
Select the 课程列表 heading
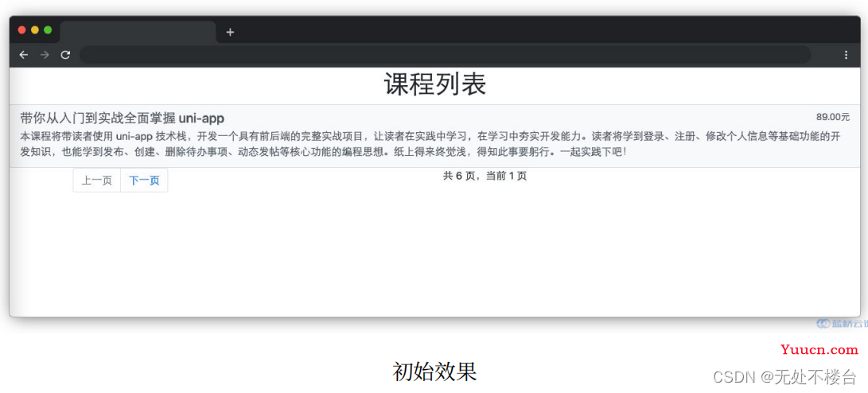435,85
